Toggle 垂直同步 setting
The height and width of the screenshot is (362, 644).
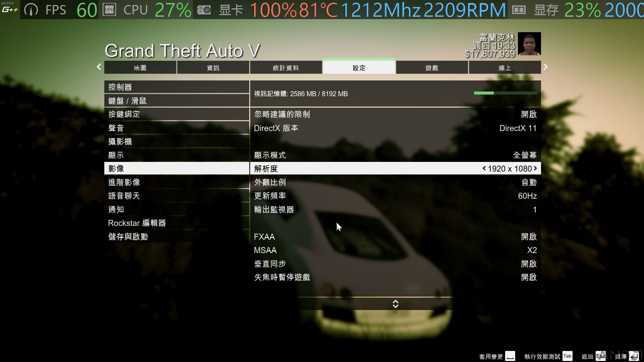[x=395, y=264]
